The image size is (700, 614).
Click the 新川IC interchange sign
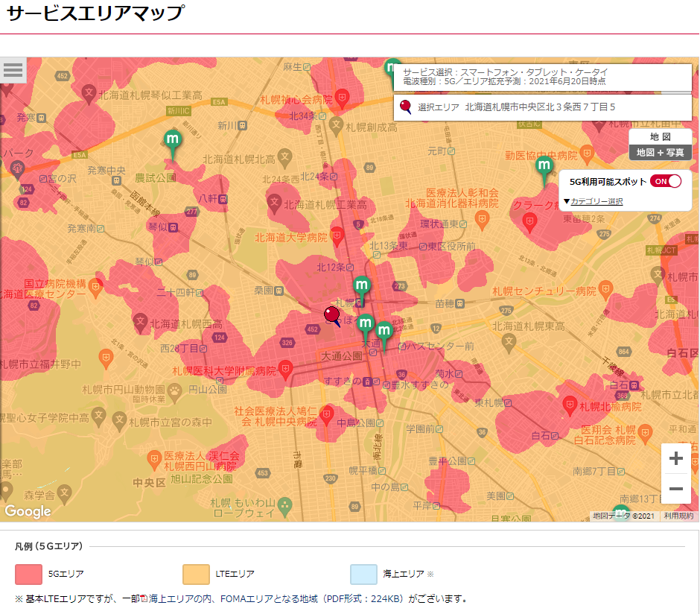(x=179, y=110)
